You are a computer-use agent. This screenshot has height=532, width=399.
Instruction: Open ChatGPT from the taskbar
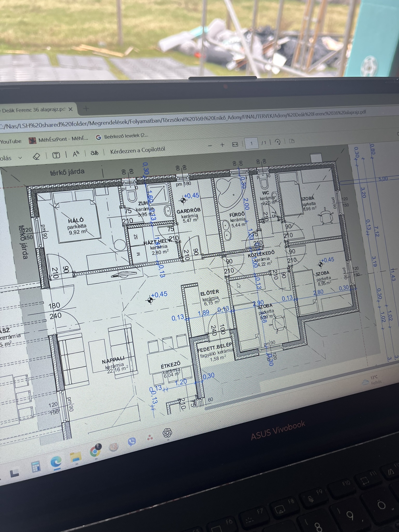168,433
